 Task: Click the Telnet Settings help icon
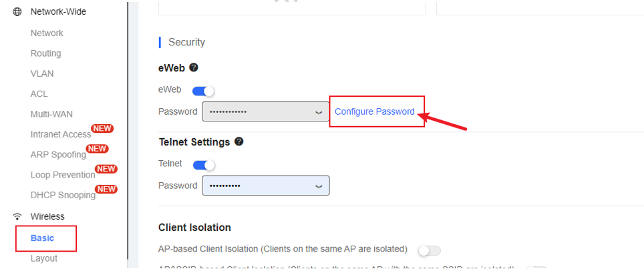tap(238, 142)
